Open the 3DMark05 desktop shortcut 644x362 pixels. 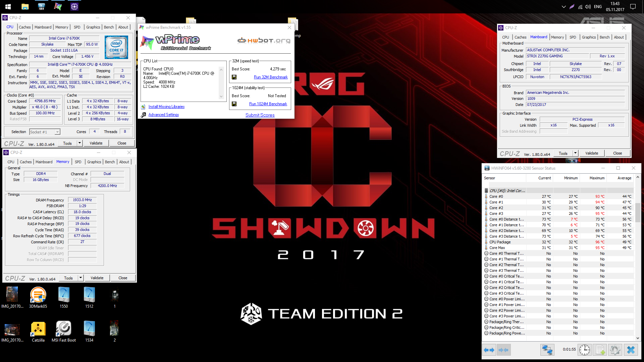[x=38, y=298]
